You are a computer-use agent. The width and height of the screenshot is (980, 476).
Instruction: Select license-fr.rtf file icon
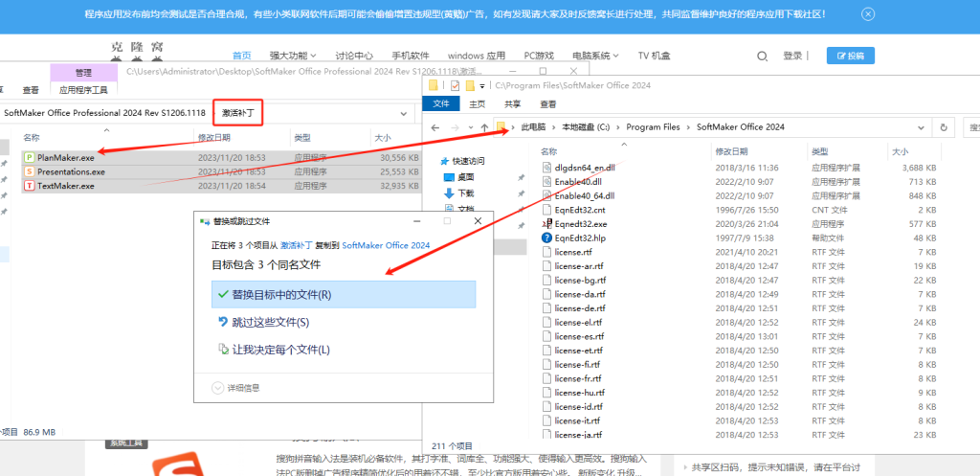[x=546, y=378]
